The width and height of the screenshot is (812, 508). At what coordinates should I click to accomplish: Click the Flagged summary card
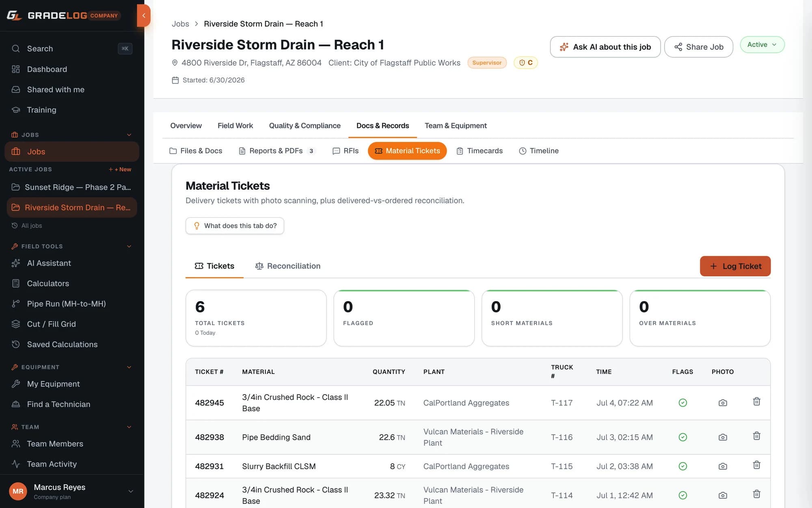click(404, 318)
